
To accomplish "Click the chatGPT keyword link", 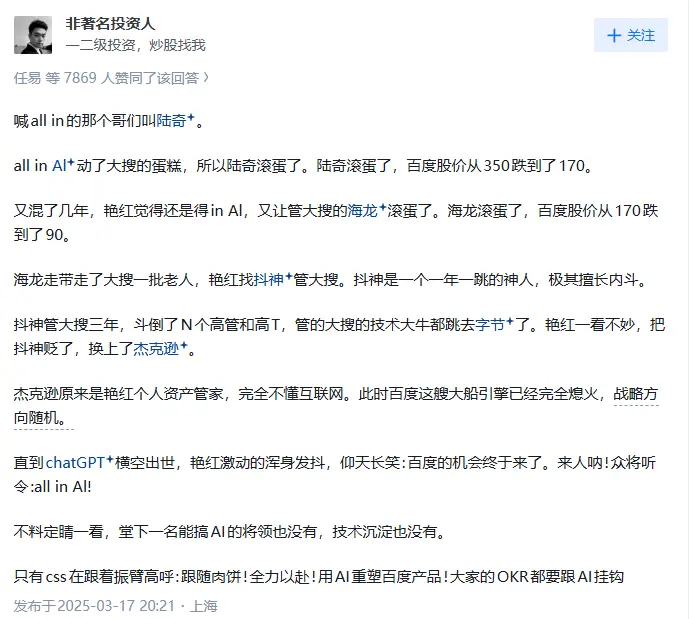I will click(x=75, y=463).
